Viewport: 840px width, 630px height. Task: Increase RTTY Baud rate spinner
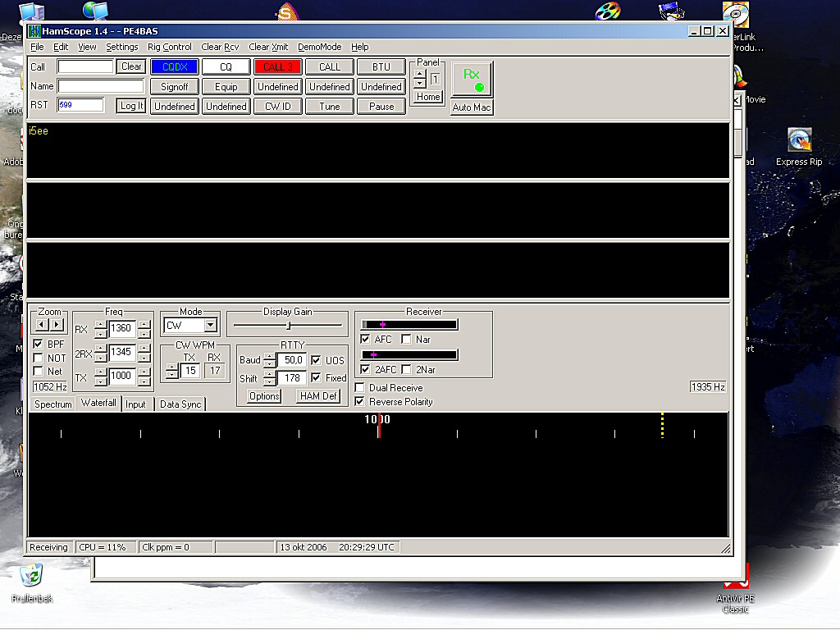tap(269, 357)
